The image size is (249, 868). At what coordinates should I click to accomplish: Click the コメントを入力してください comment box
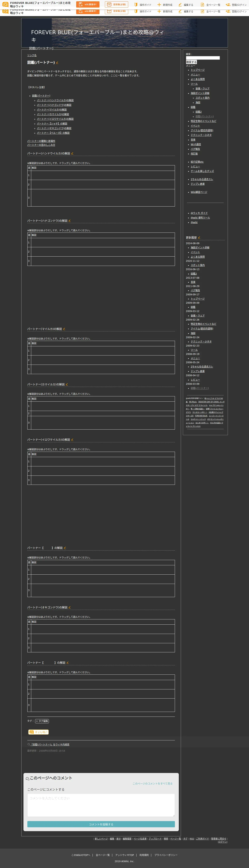point(101,805)
